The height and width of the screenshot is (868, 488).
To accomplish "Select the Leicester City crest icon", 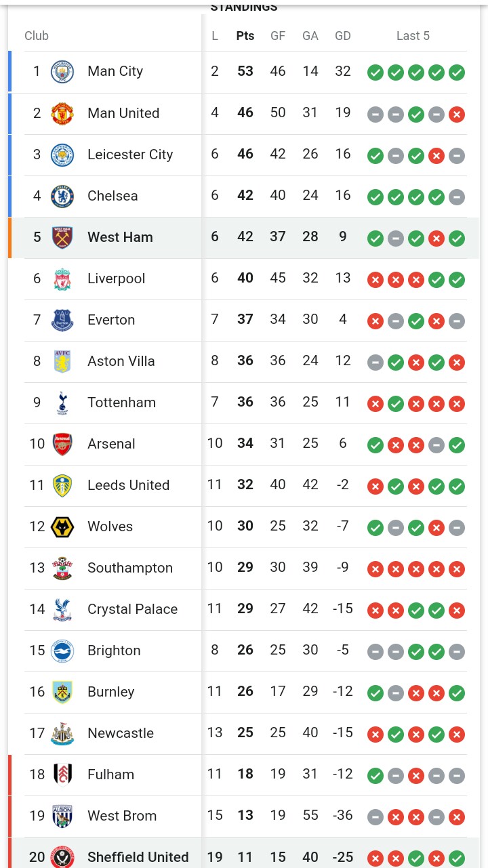I will click(x=62, y=154).
